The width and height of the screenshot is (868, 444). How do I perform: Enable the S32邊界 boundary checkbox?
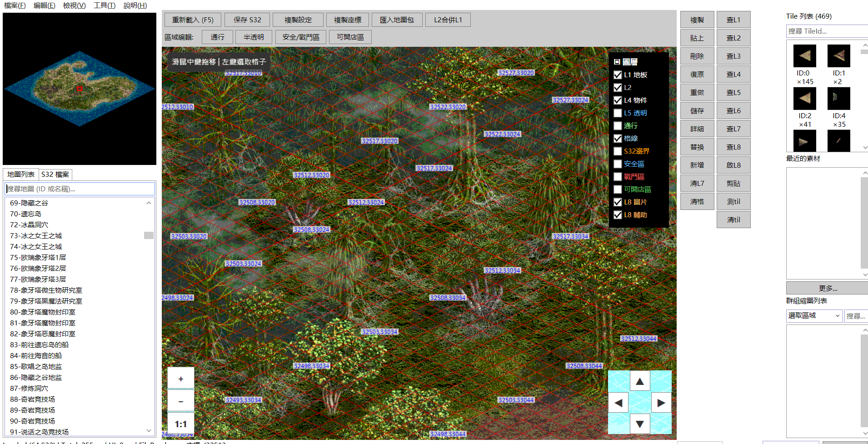tap(618, 151)
